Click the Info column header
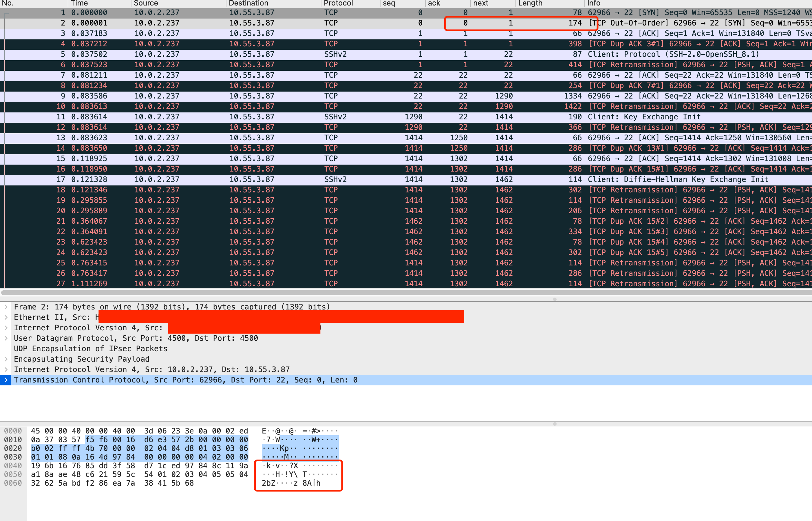Viewport: 812px width, 521px height. coord(594,3)
